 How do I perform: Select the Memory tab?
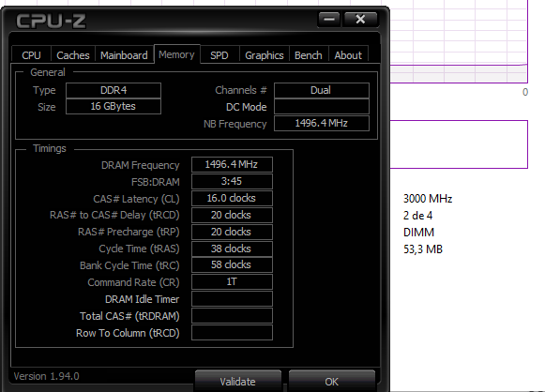176,54
